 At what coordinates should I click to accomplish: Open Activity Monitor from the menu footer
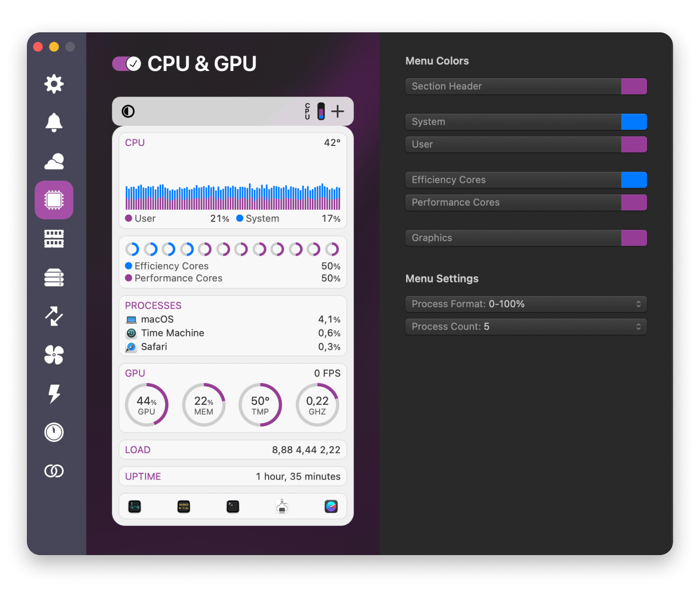(x=135, y=507)
